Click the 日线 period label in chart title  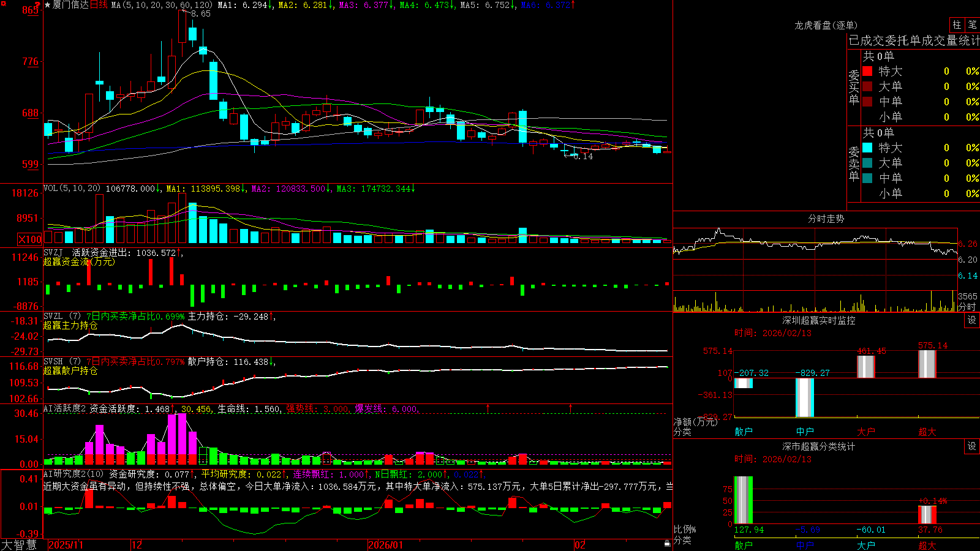click(x=99, y=5)
